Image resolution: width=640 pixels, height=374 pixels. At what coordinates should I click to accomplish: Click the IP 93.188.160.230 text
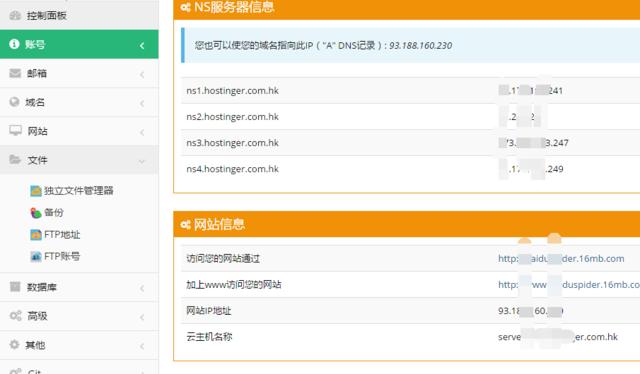point(420,45)
